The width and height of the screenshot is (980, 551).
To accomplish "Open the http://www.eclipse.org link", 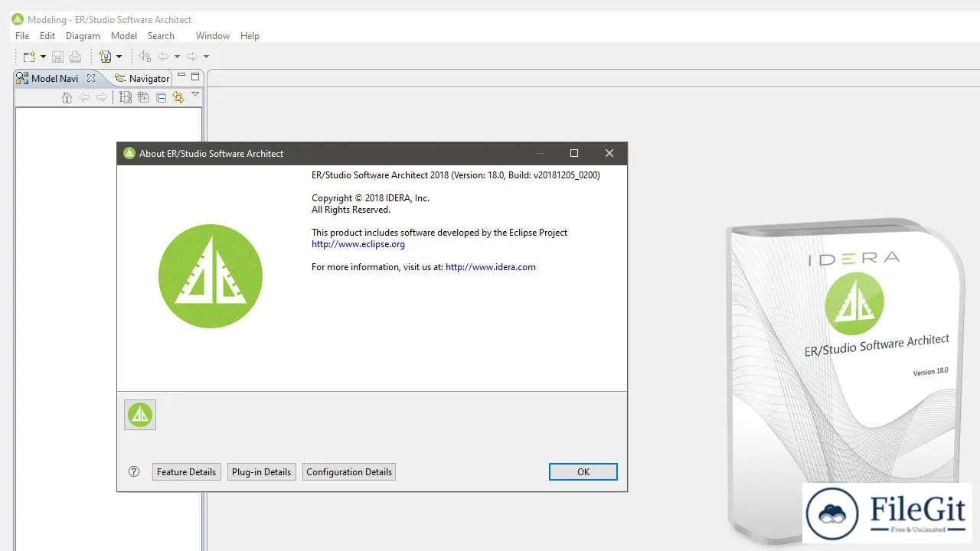I will 358,245.
